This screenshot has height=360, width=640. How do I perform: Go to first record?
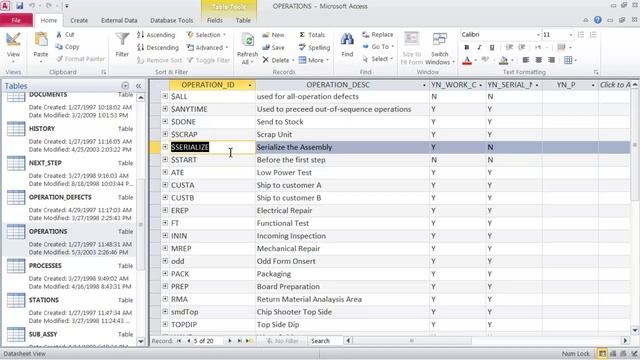click(x=179, y=341)
